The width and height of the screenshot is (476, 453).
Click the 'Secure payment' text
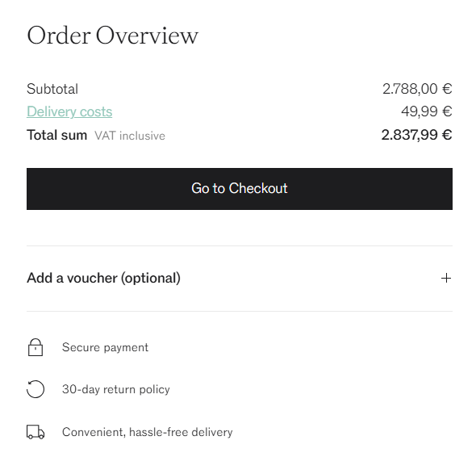[x=105, y=347]
